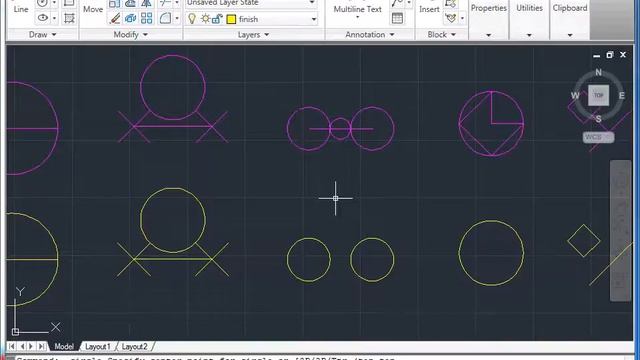Click the ellipse draw tool icon
Viewport: 640px width, 360px height.
(42, 18)
